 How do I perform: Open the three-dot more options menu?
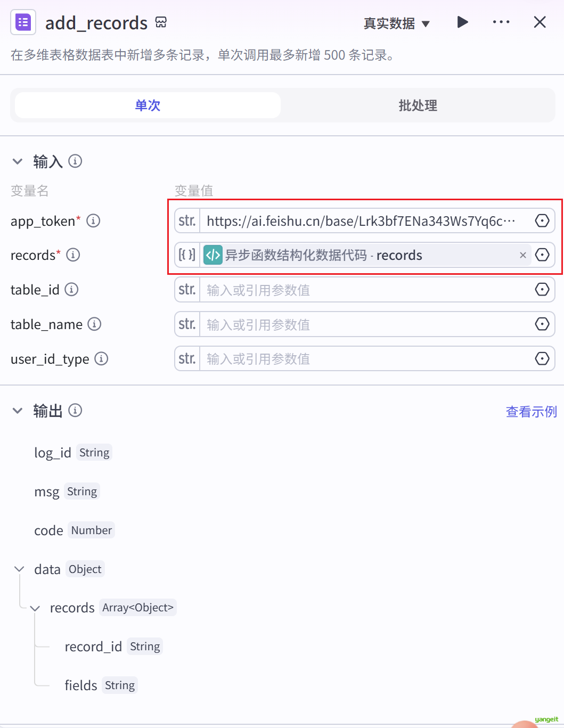(501, 22)
